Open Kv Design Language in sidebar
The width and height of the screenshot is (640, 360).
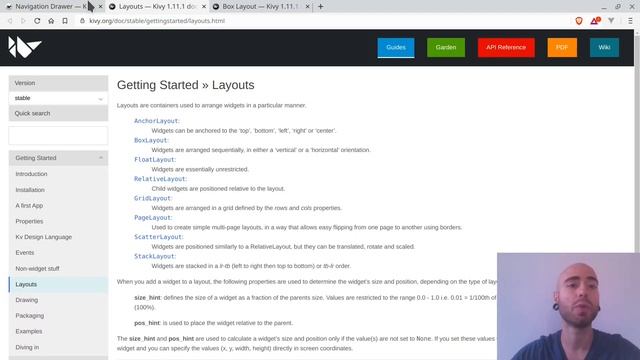pyautogui.click(x=44, y=237)
